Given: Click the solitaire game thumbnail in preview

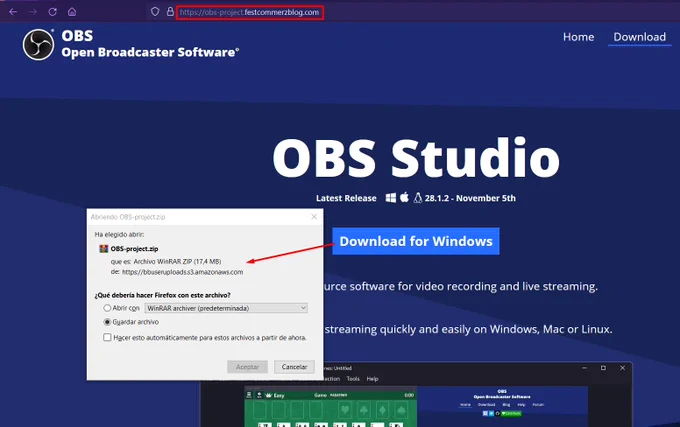Looking at the screenshot, I should (x=331, y=408).
